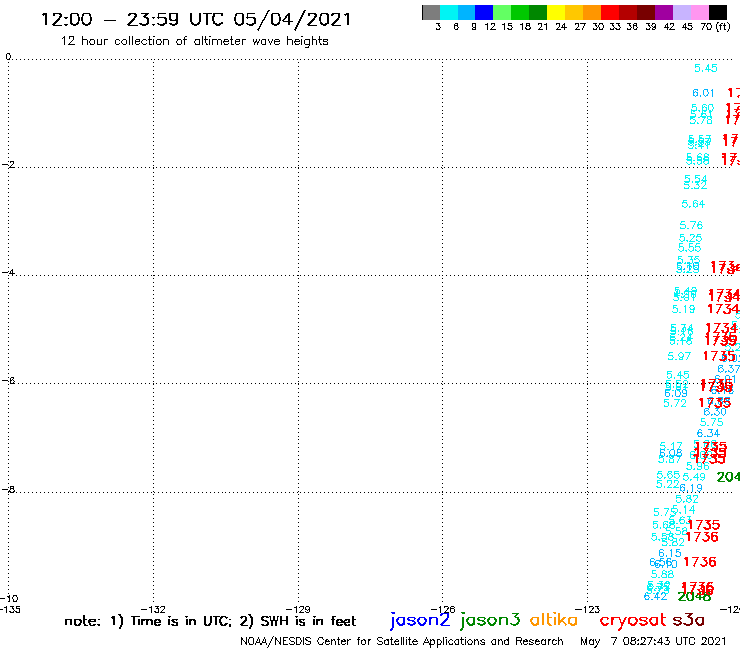Image resolution: width=740 pixels, height=650 pixels.
Task: Click the wave height value 5.49
Action: pos(694,477)
